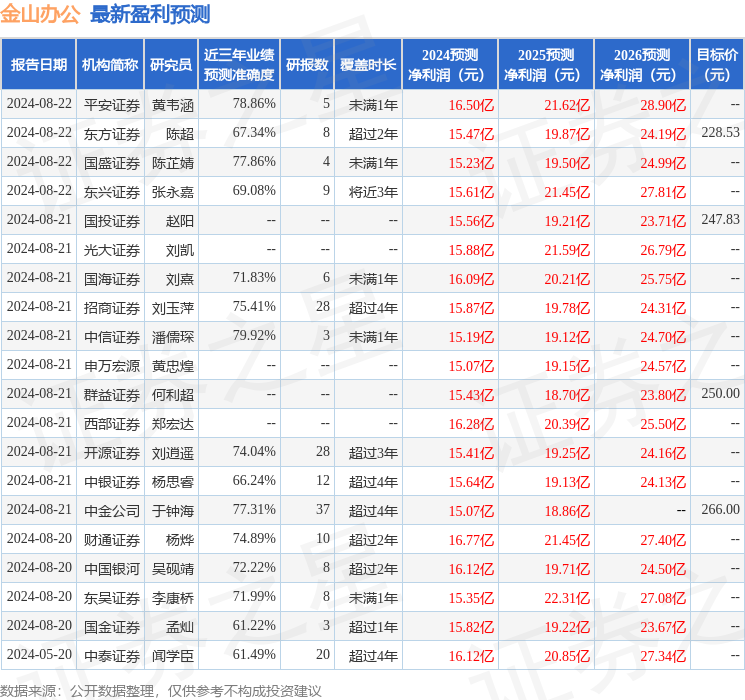Click the 2025预测净利润 header
The image size is (745, 700).
pos(546,65)
